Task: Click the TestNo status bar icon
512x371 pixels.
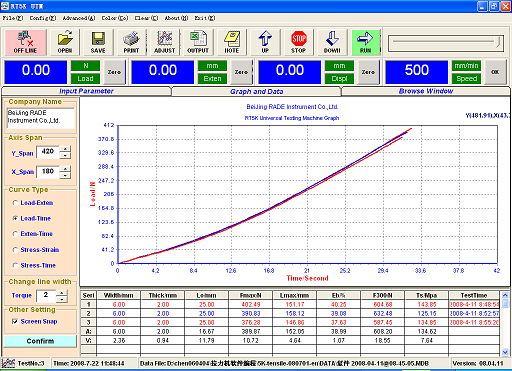Action: pyautogui.click(x=8, y=363)
